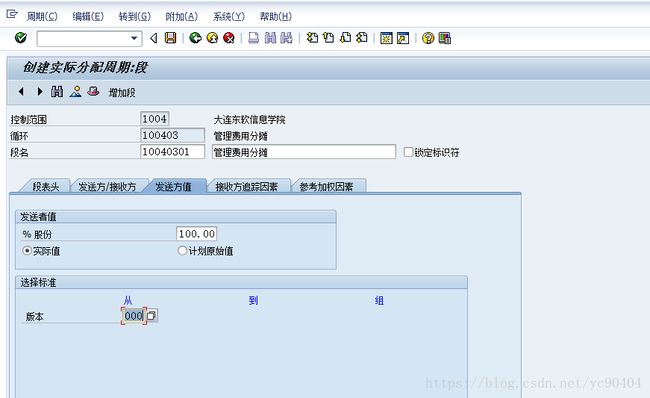Viewport: 650px width, 398px height.
Task: Click the red Cancel icon
Action: coord(229,38)
